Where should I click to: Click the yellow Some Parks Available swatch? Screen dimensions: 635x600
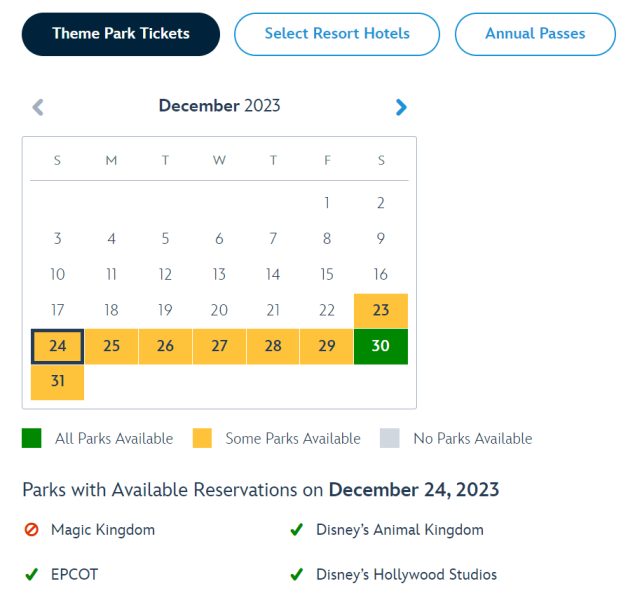coord(202,438)
